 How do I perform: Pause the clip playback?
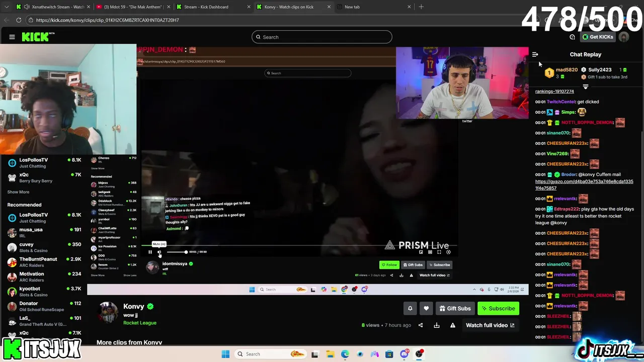pyautogui.click(x=150, y=252)
